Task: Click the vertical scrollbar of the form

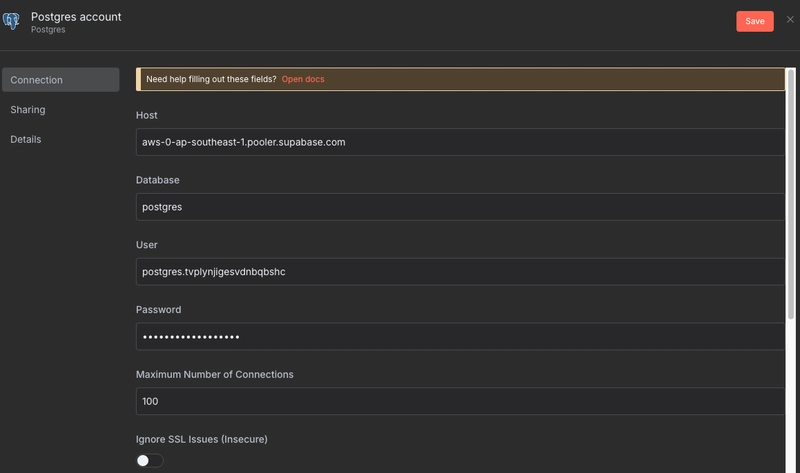Action: pyautogui.click(x=791, y=194)
